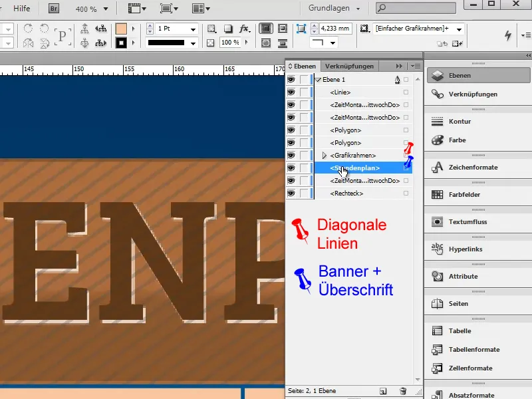
Task: Expand the <Grafikrahmen> group triangle
Action: (324, 156)
